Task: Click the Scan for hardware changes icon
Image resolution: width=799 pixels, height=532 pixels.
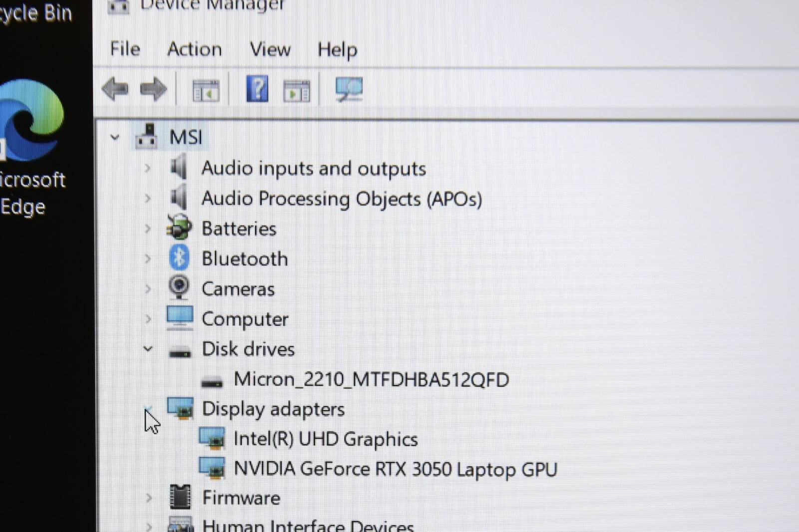Action: [349, 90]
